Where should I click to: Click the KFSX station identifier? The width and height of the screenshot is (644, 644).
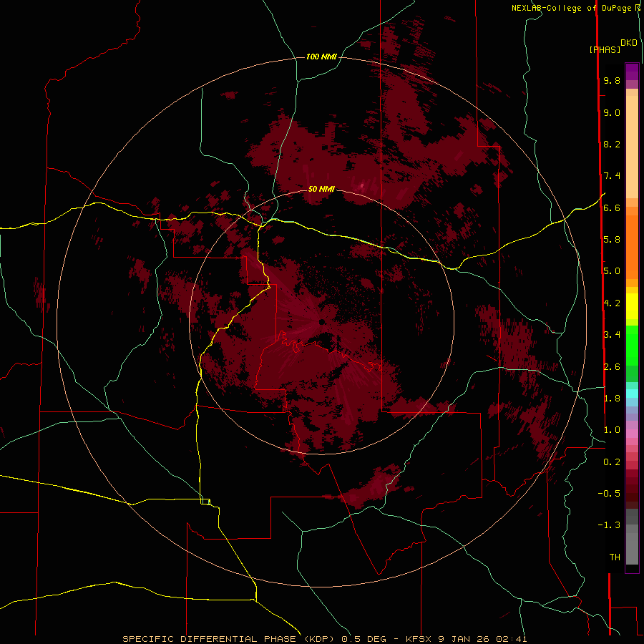point(419,639)
